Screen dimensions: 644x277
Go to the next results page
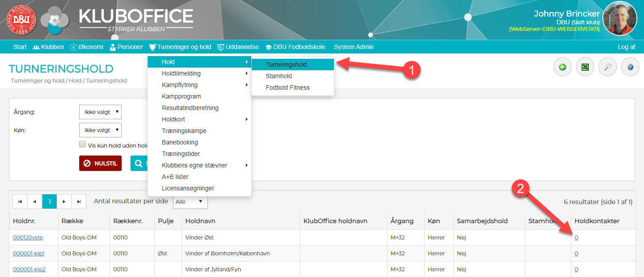64,201
